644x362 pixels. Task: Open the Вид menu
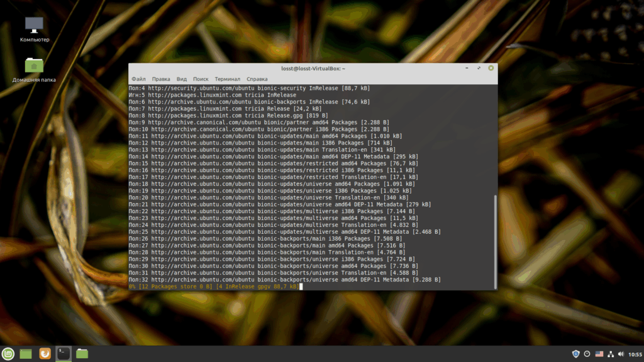pyautogui.click(x=182, y=79)
